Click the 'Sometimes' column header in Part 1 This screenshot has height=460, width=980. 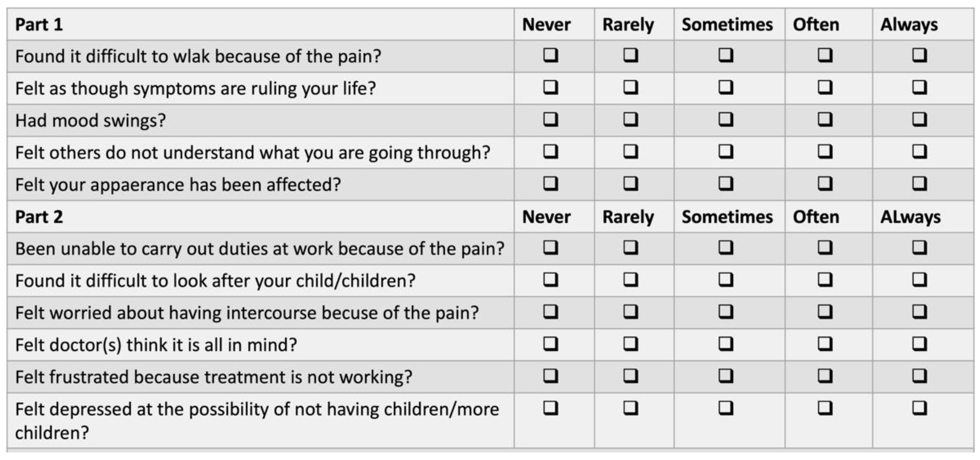coord(727,25)
